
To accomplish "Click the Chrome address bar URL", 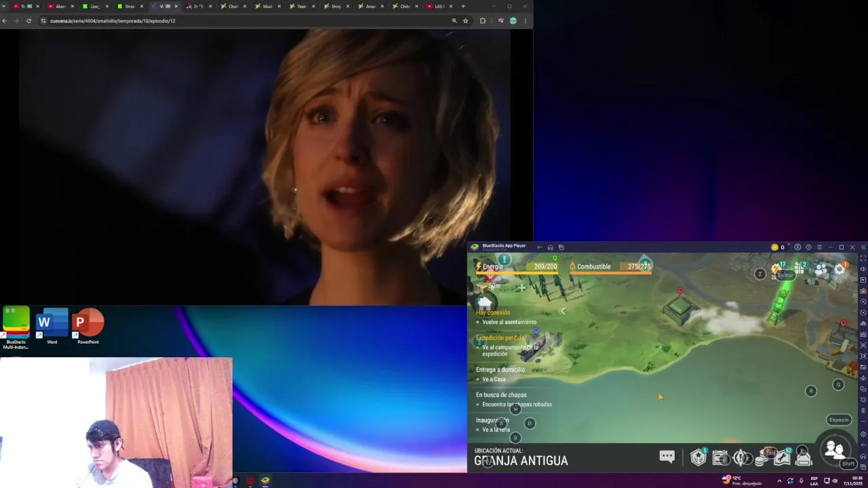I will pos(113,21).
